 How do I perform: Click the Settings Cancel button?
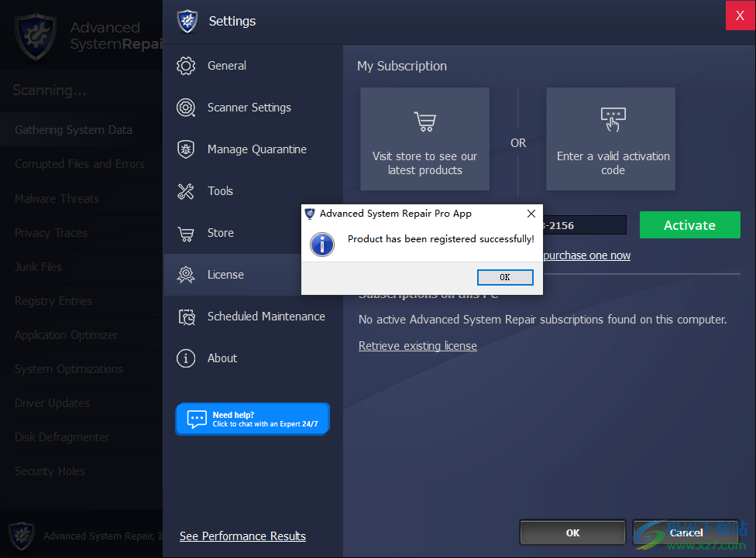686,533
